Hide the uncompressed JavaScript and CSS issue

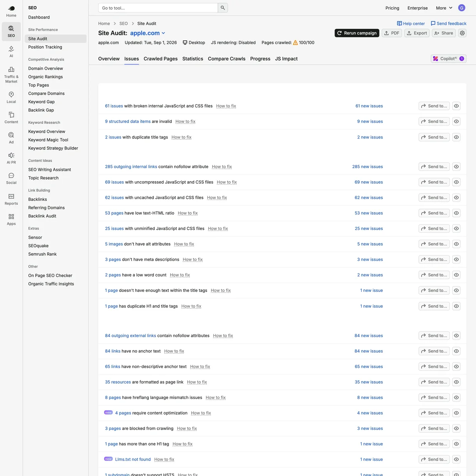(x=457, y=182)
